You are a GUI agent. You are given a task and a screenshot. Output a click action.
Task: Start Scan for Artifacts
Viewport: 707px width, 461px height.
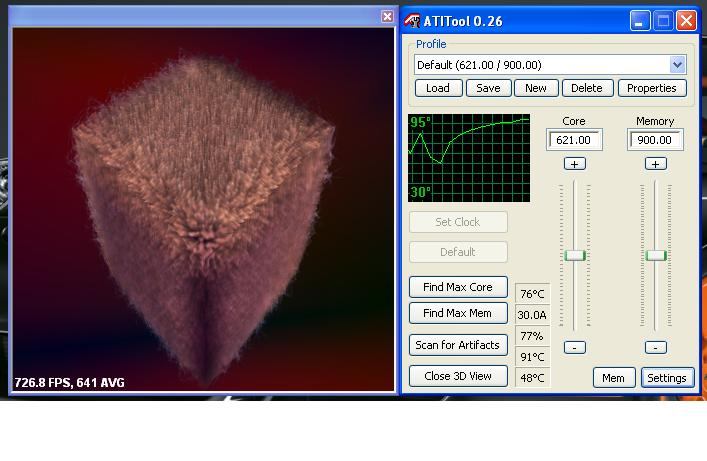[x=458, y=345]
